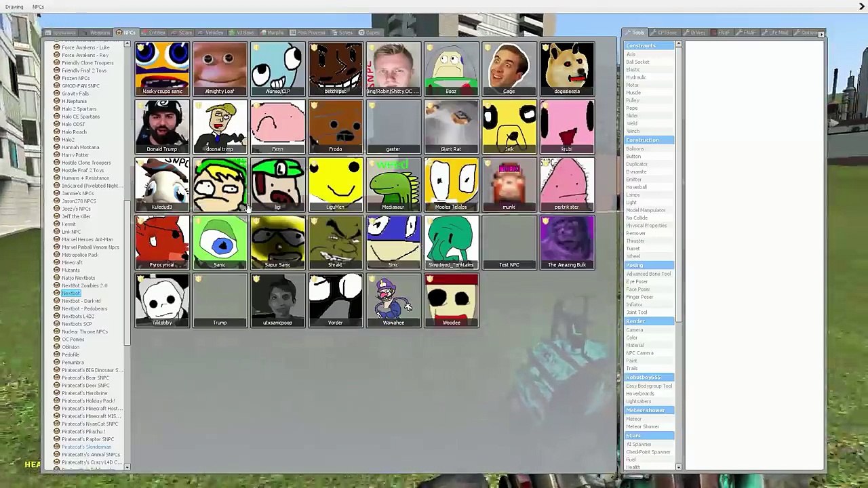Select the Physical Properties tool
The width and height of the screenshot is (868, 488).
coord(646,226)
